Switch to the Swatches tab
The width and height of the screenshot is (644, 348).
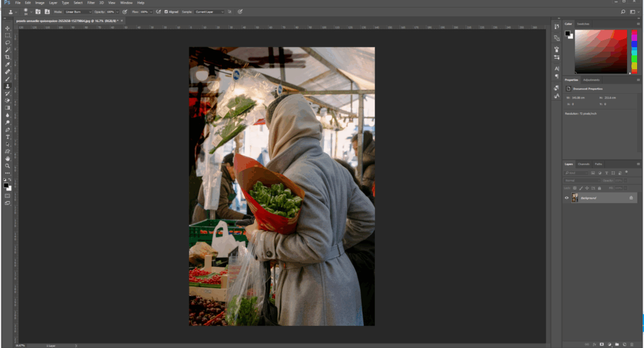(583, 24)
